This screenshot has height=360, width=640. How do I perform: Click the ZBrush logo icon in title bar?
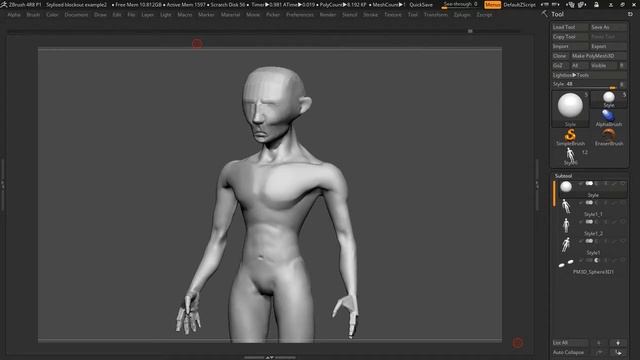pyautogui.click(x=4, y=4)
